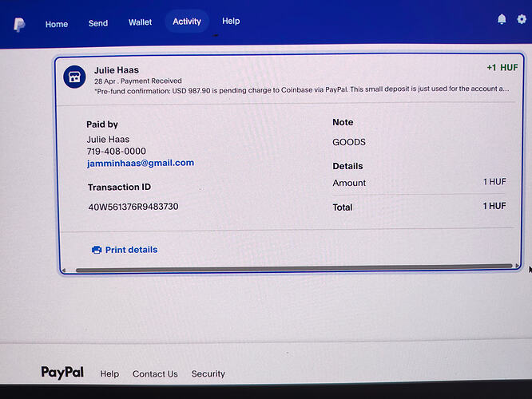Click the +1 HUF amount in header
Viewport: 532px width, 399px height.
point(502,68)
